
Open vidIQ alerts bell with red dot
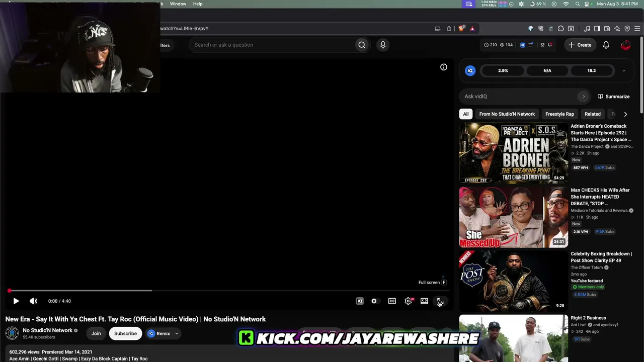click(x=550, y=45)
